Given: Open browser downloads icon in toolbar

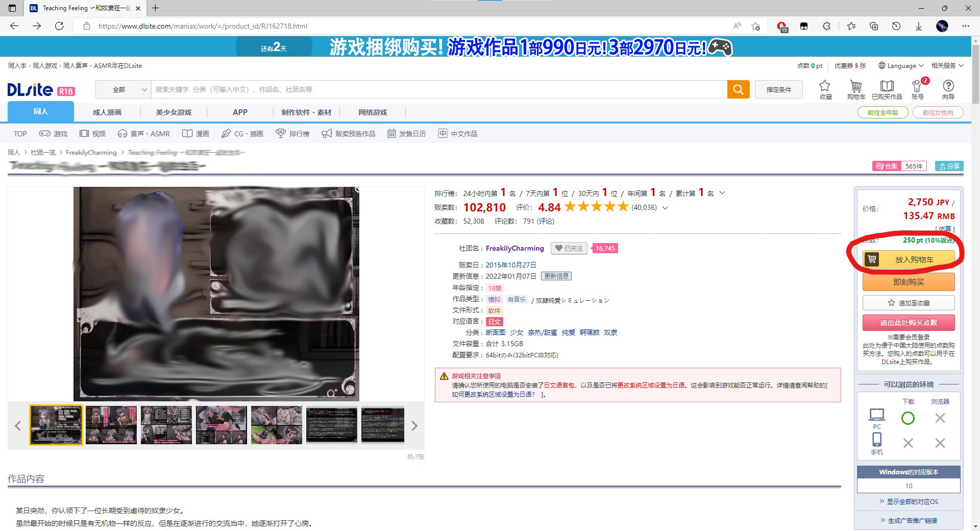Looking at the screenshot, I should coord(919,26).
